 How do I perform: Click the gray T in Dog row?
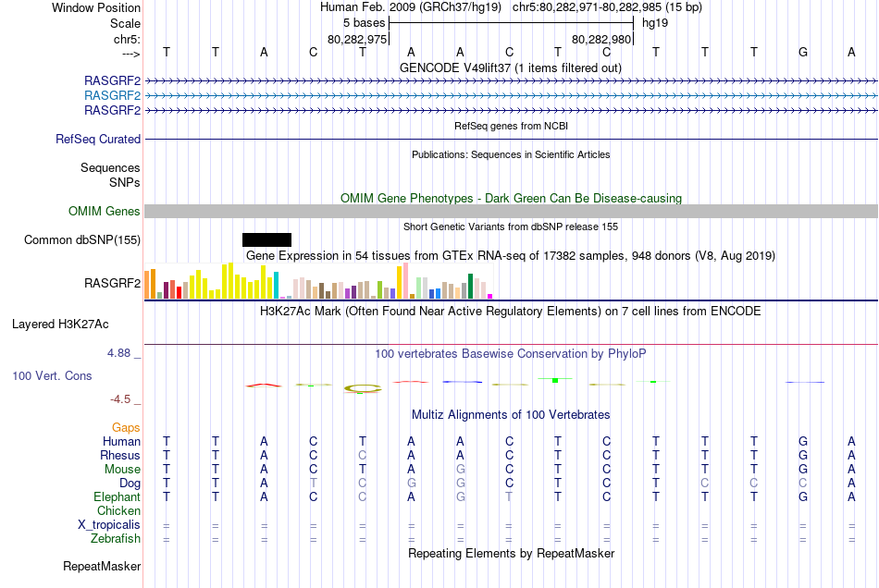313,484
